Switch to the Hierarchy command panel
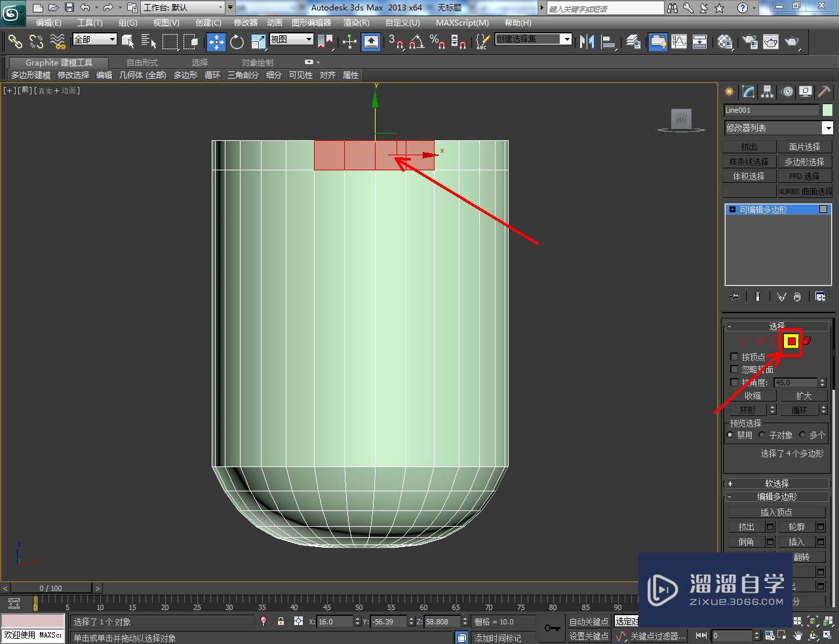This screenshot has width=839, height=644. pos(768,92)
